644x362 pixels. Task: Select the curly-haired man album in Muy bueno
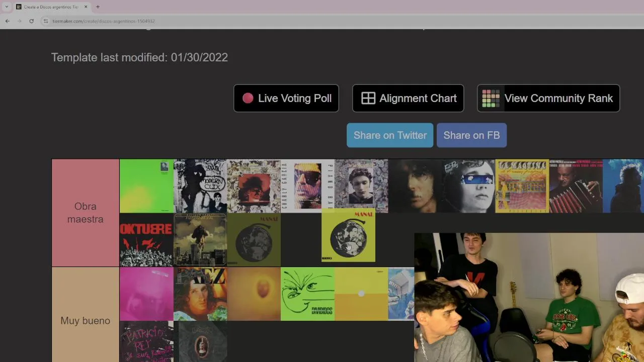200,294
